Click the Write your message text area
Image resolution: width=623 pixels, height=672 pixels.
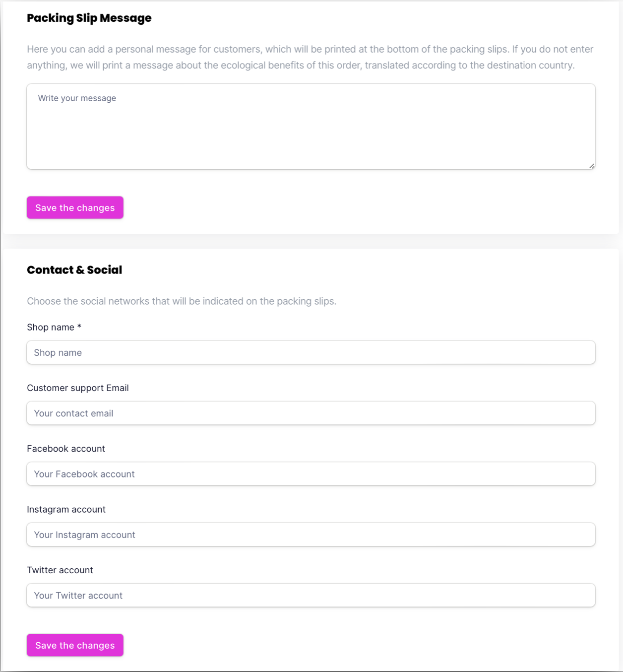click(x=311, y=127)
